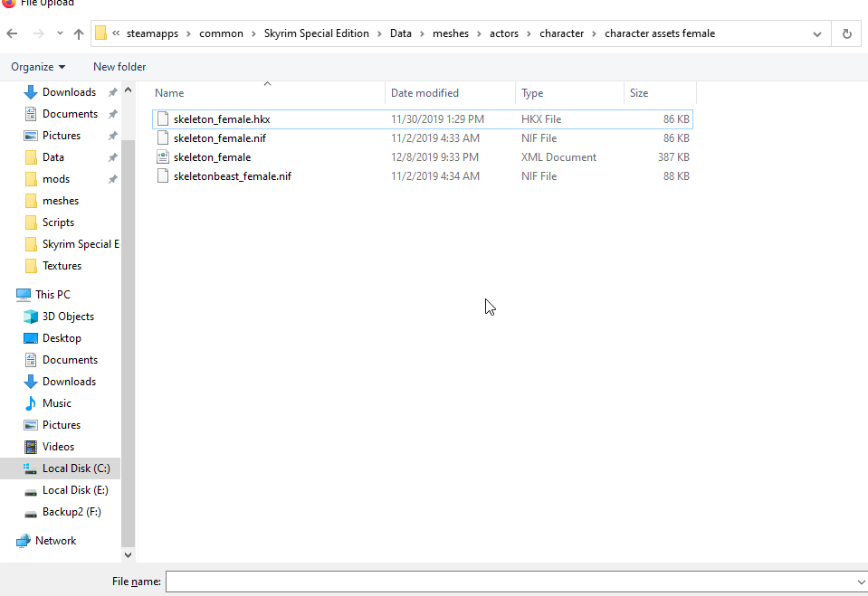Open the File name combo box dropdown

coord(861,582)
